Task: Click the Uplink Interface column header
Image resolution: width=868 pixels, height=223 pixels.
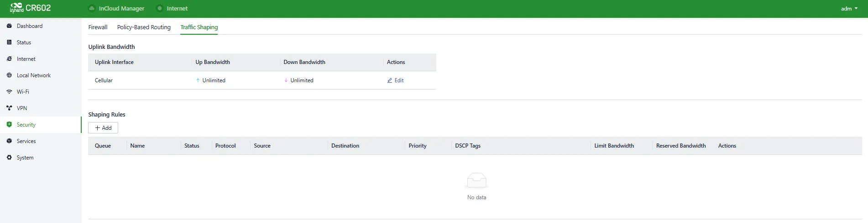Action: (x=114, y=62)
